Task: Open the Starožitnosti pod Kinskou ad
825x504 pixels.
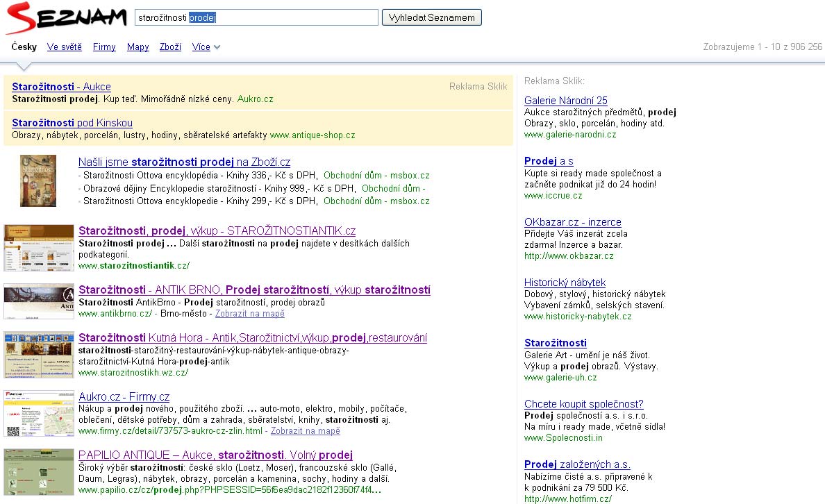Action: click(x=72, y=123)
